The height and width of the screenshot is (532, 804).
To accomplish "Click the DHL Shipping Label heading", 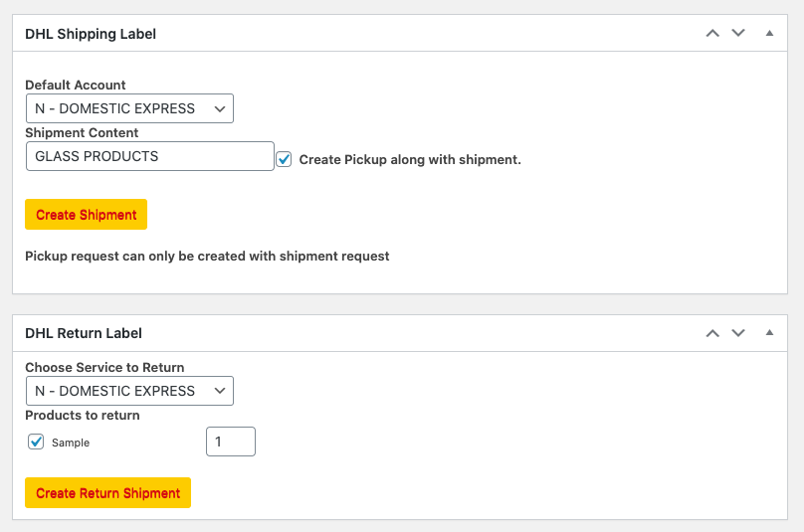I will pos(91,34).
